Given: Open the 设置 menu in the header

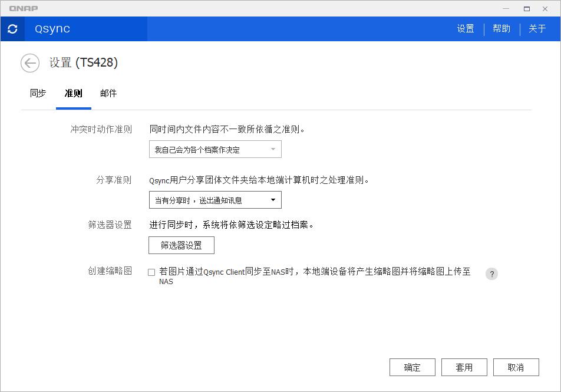Looking at the screenshot, I should click(465, 28).
